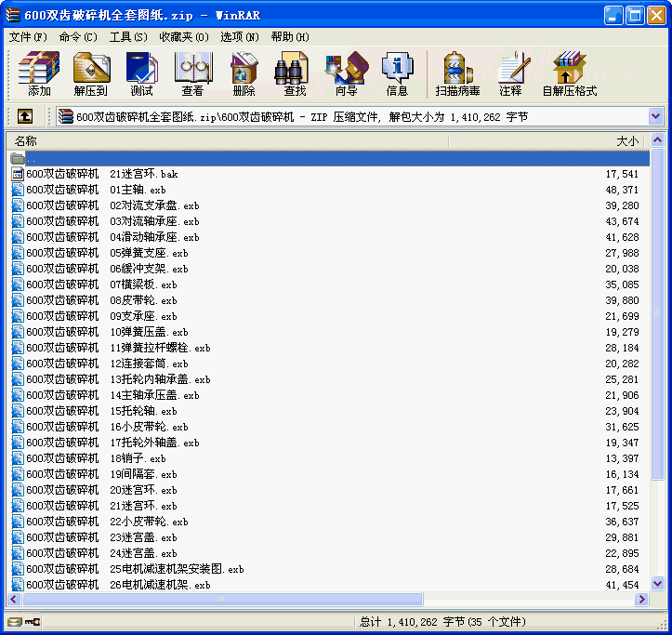Open the Help (帮助) menu

[x=290, y=37]
